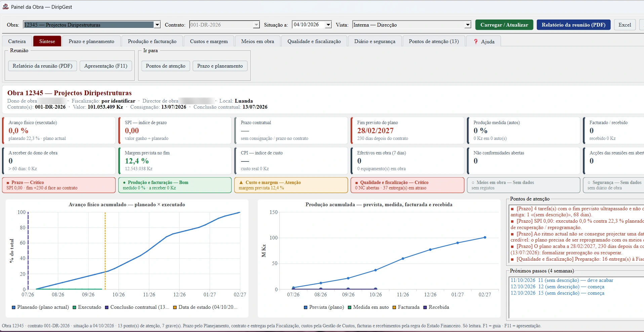
Task: Switch to Qualidade e fiscalização tab
Action: pyautogui.click(x=314, y=41)
